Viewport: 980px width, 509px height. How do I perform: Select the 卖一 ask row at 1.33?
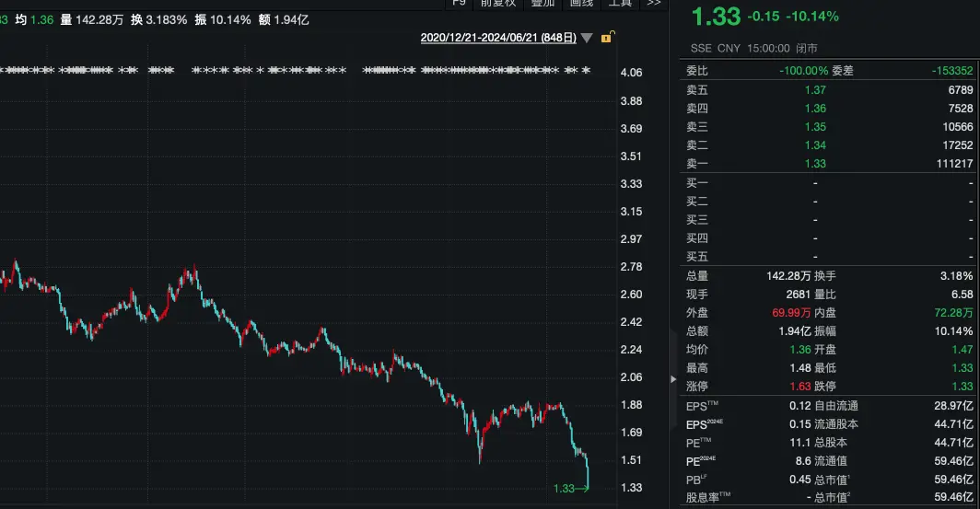829,163
